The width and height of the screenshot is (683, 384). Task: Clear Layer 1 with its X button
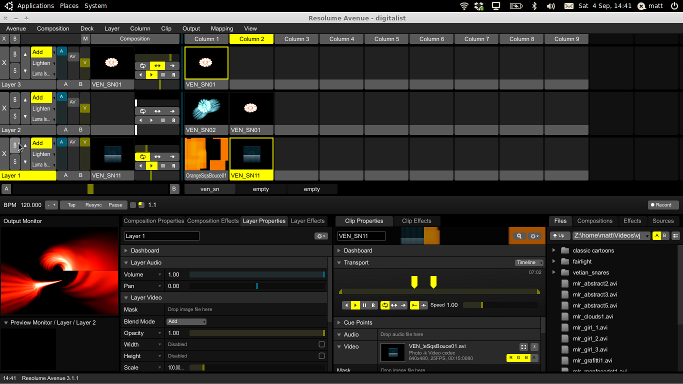pos(4,154)
